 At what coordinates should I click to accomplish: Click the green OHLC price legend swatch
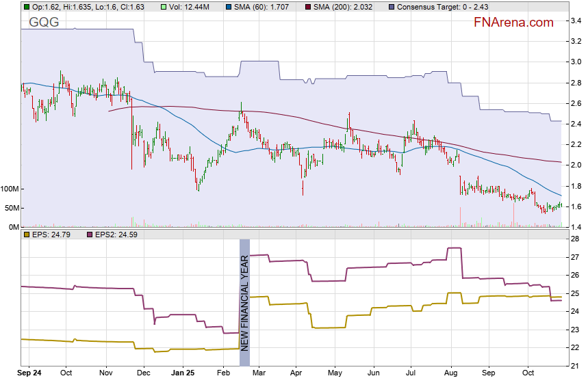(x=26, y=7)
